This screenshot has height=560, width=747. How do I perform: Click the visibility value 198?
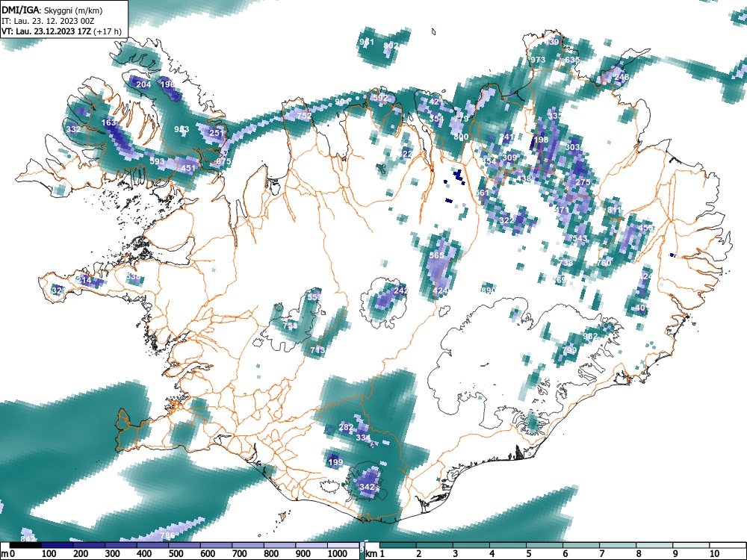(x=541, y=140)
